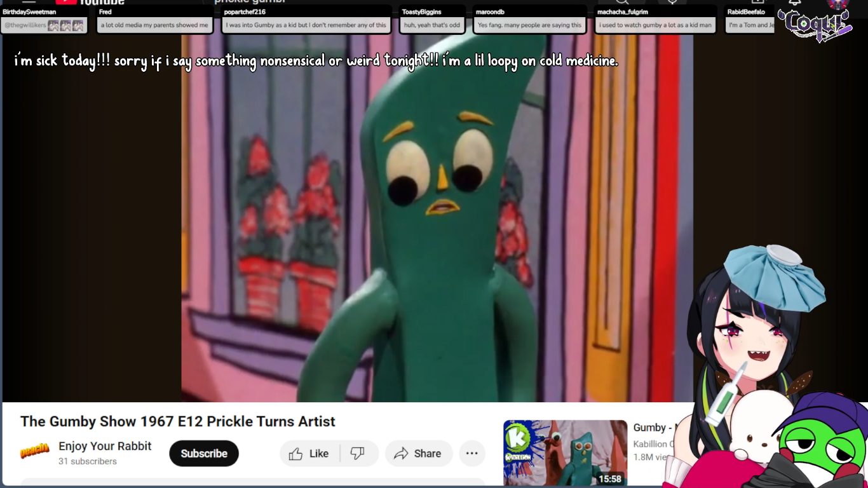Click the '31 subscribers' text
The width and height of the screenshot is (868, 488).
(x=88, y=461)
